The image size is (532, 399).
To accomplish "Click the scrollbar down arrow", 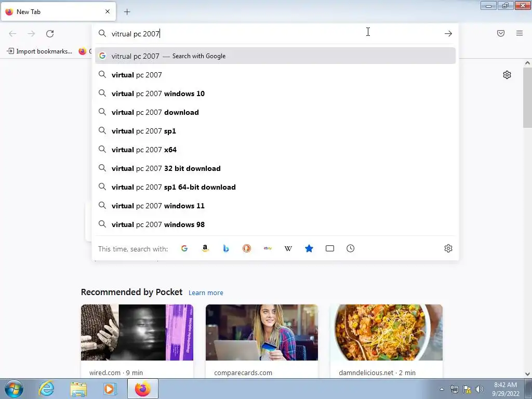I will 527,374.
